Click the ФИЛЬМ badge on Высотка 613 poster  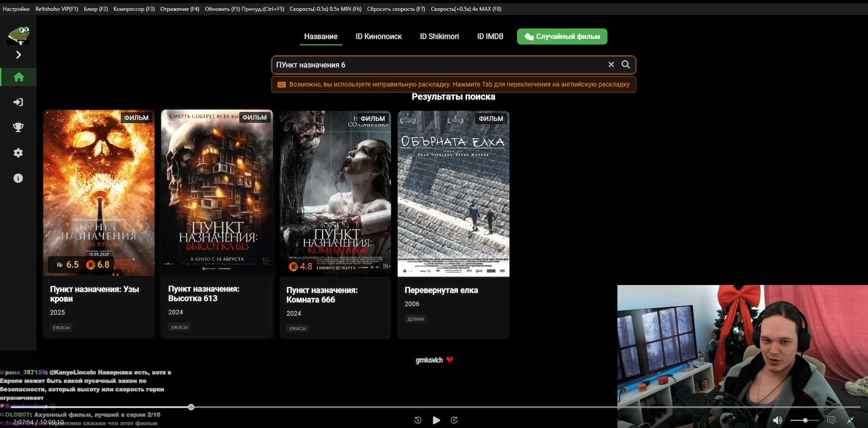(x=254, y=117)
